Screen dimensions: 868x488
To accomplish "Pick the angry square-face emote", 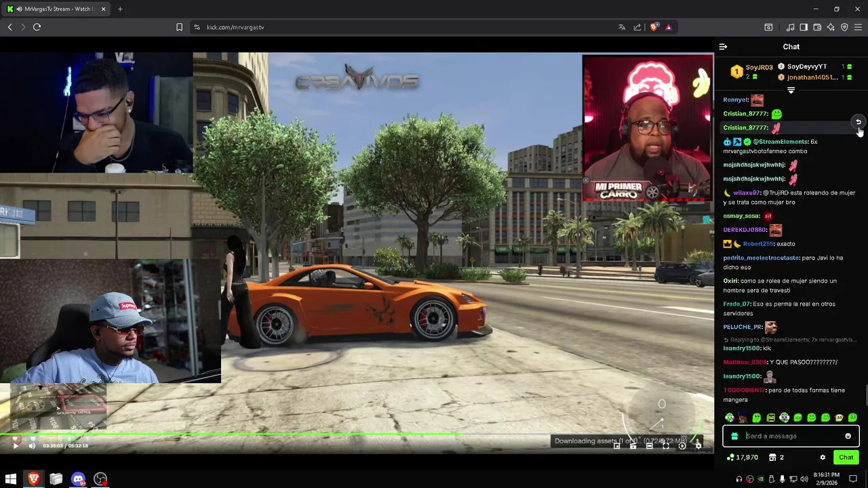I will coord(771,418).
